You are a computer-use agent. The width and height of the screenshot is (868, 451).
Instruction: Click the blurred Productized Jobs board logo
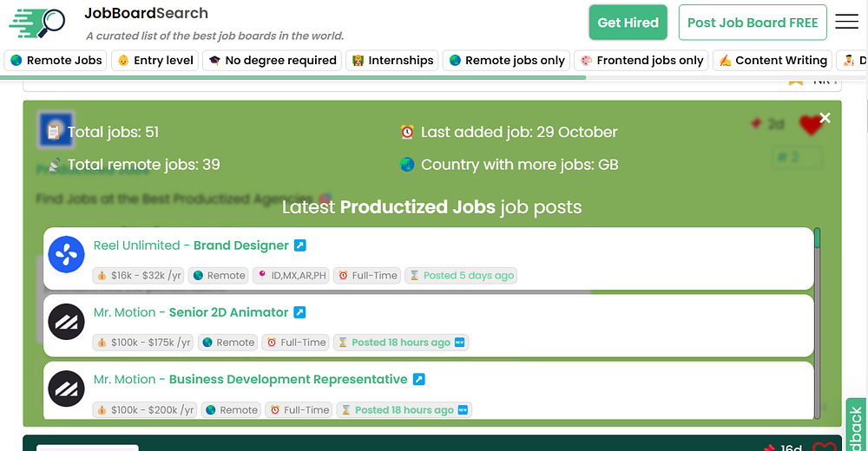tap(56, 131)
